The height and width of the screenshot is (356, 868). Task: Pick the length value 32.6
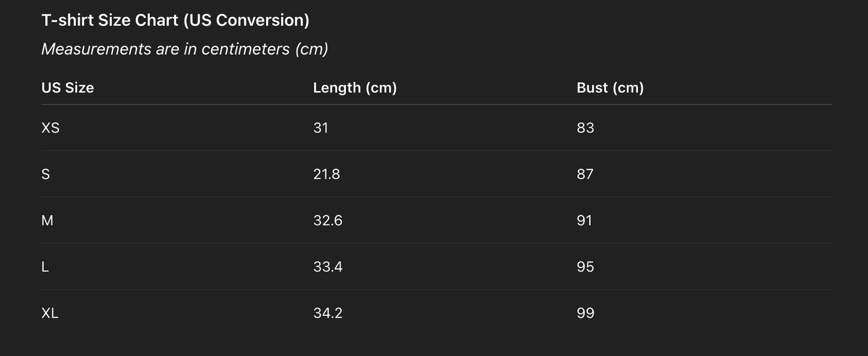click(328, 220)
